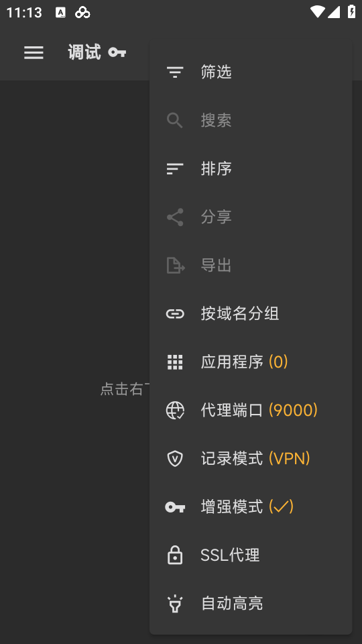Tap the 调试 title in the header

click(x=84, y=52)
